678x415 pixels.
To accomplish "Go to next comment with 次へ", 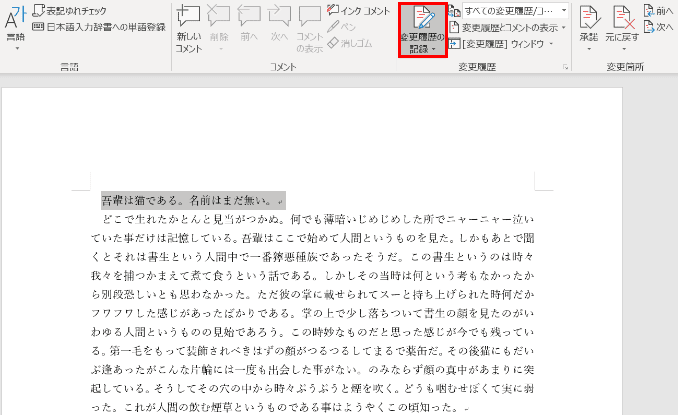I will (279, 24).
